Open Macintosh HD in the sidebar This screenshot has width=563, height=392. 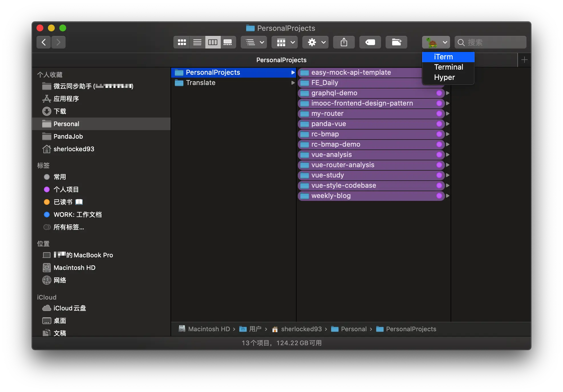coord(101,268)
